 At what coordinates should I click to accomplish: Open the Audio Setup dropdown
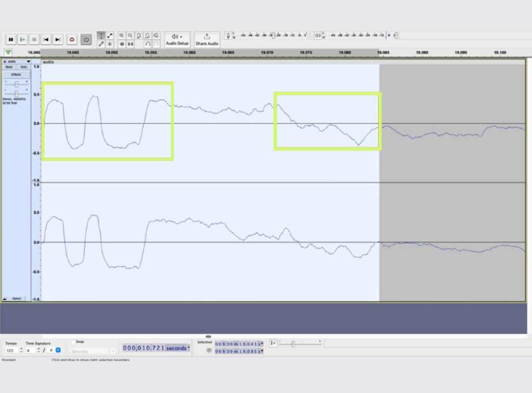177,40
